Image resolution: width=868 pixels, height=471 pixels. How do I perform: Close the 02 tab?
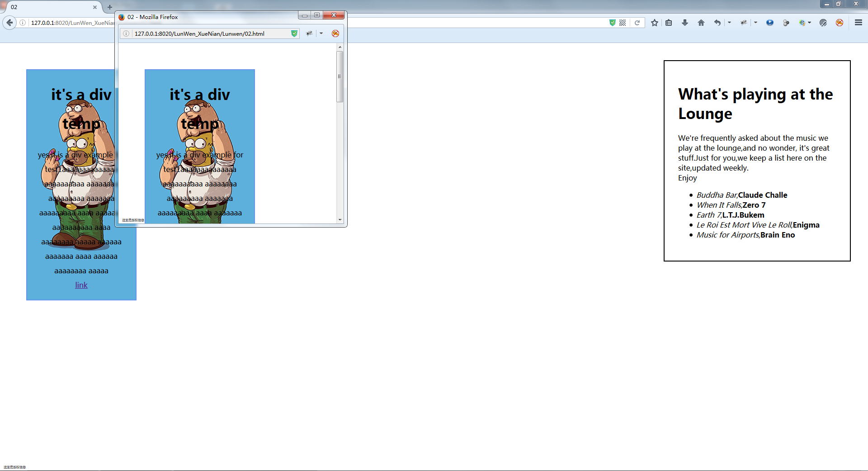tap(94, 7)
